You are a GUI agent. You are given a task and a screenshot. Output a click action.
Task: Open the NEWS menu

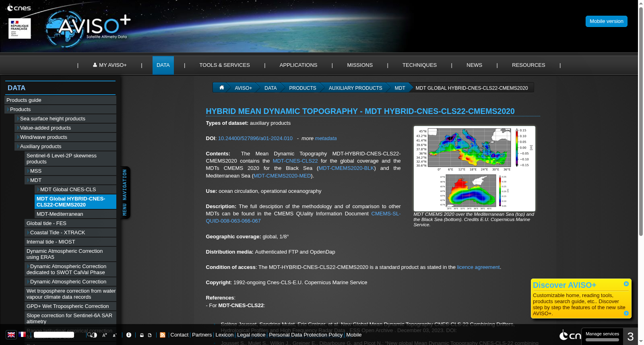[x=474, y=65]
